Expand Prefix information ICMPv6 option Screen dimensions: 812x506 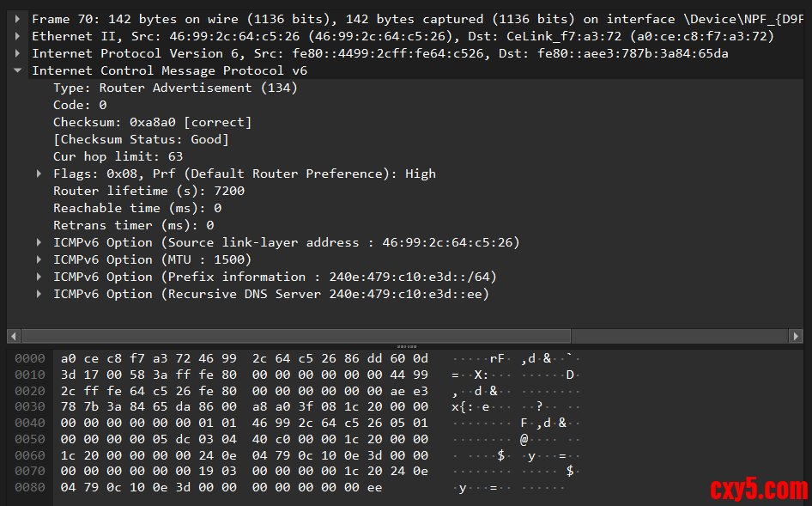click(39, 277)
